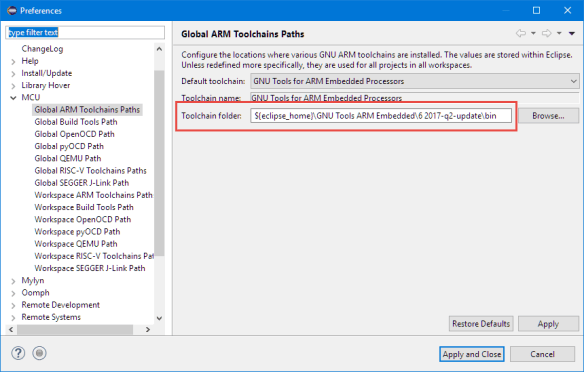
Task: Click the Toolchain folder path field
Action: click(x=381, y=116)
